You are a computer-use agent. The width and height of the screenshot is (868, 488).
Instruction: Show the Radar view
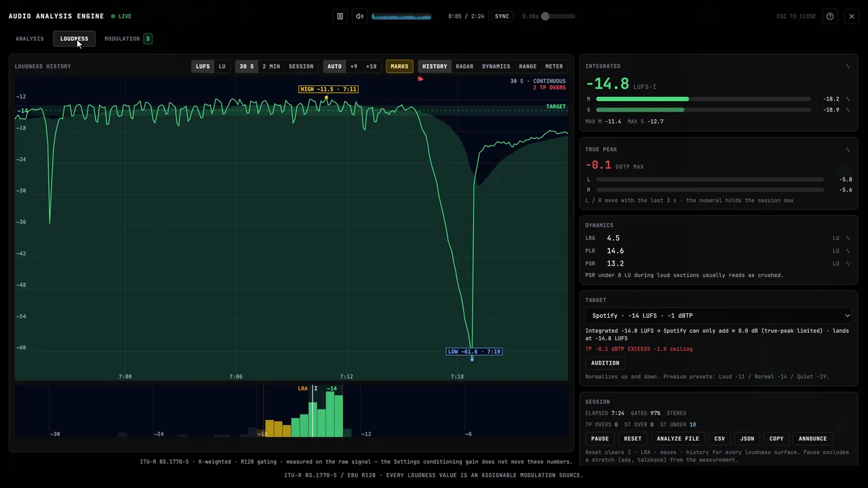pos(465,66)
